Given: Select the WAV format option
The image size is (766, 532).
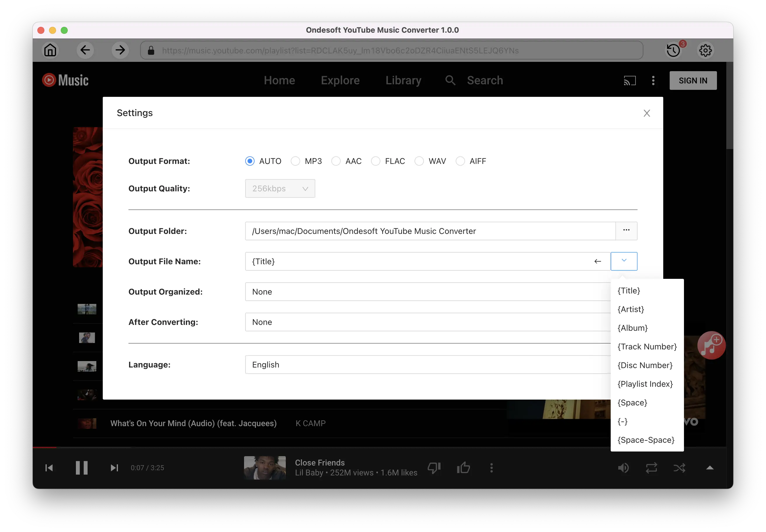Looking at the screenshot, I should (x=419, y=161).
